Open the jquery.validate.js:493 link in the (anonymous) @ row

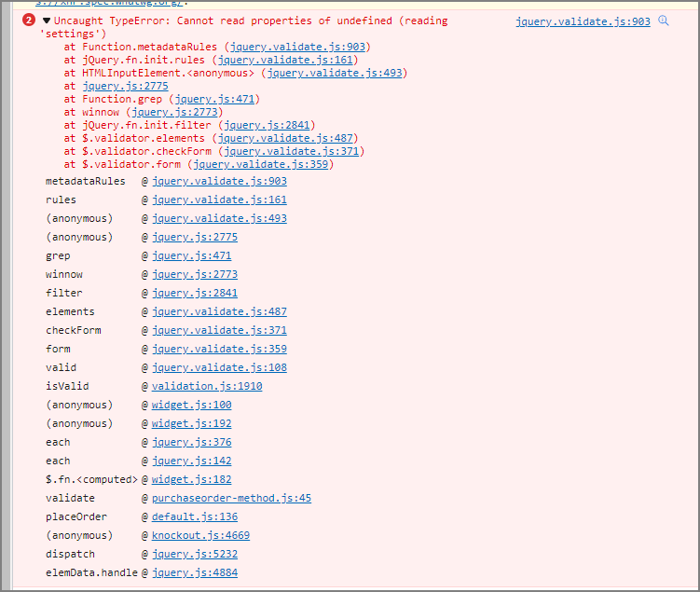(219, 218)
